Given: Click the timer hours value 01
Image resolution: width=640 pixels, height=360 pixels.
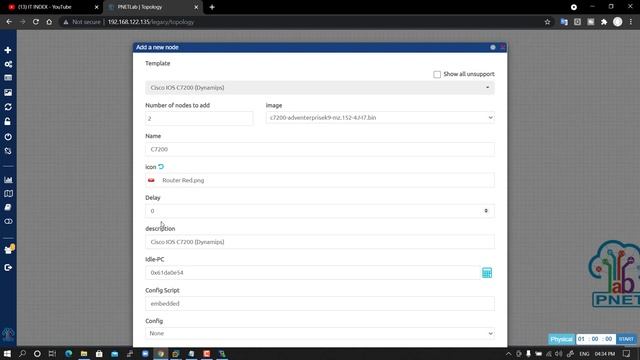Looking at the screenshot, I should [581, 339].
